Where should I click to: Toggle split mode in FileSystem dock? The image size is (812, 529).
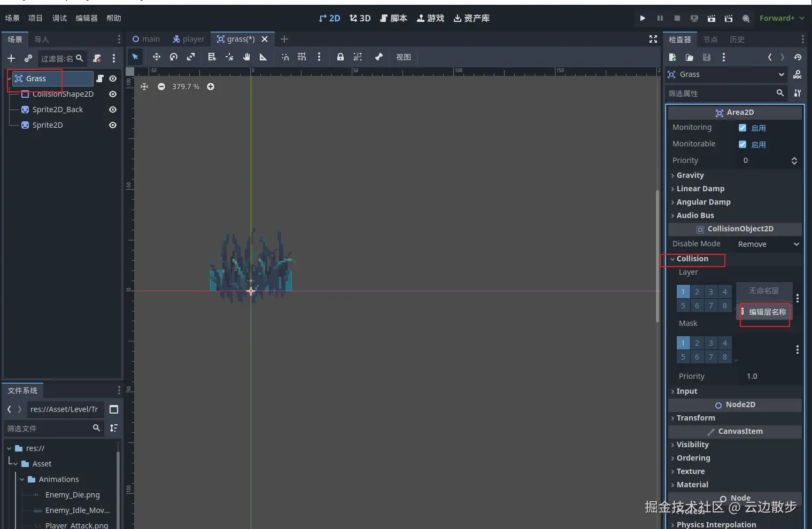113,409
